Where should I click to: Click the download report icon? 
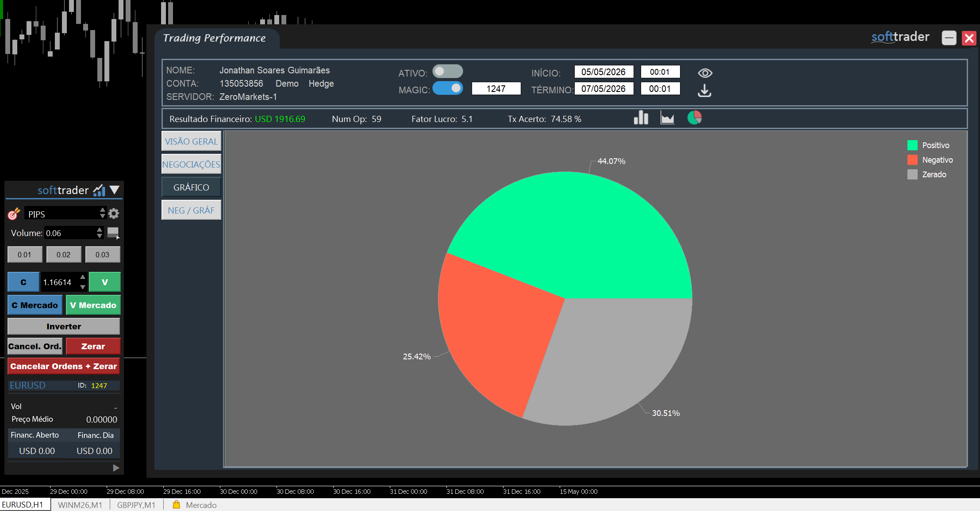pyautogui.click(x=704, y=90)
